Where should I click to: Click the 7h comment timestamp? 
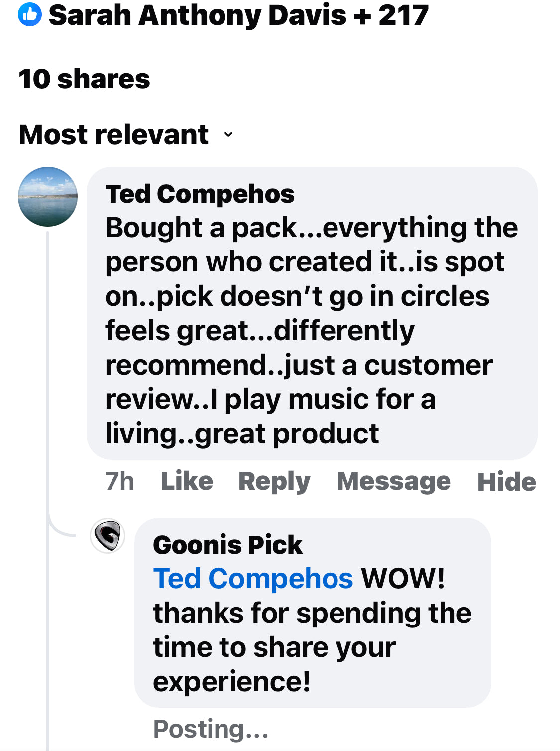(x=119, y=481)
